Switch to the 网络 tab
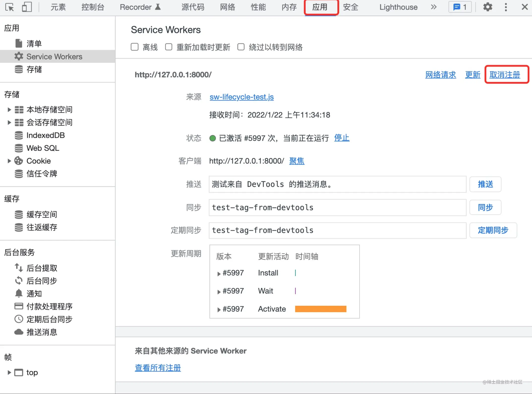The width and height of the screenshot is (532, 394). pyautogui.click(x=228, y=7)
